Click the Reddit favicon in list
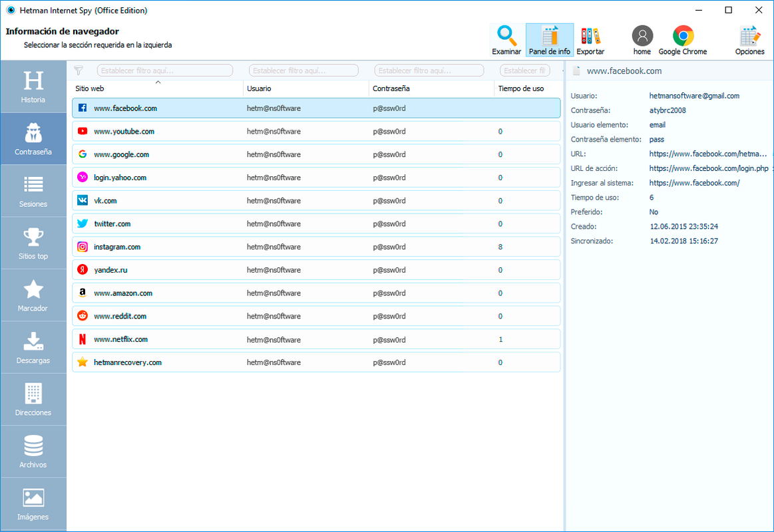 click(83, 316)
